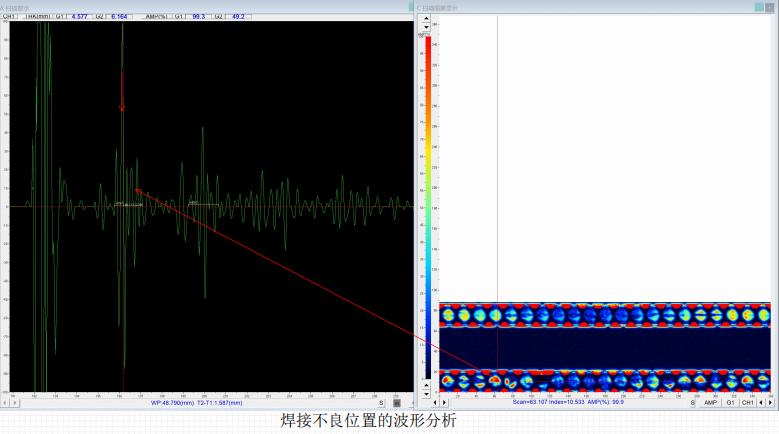Click C-scan left scroll arrow at bottom left
Screen dimensions: 779x434
[x=433, y=402]
